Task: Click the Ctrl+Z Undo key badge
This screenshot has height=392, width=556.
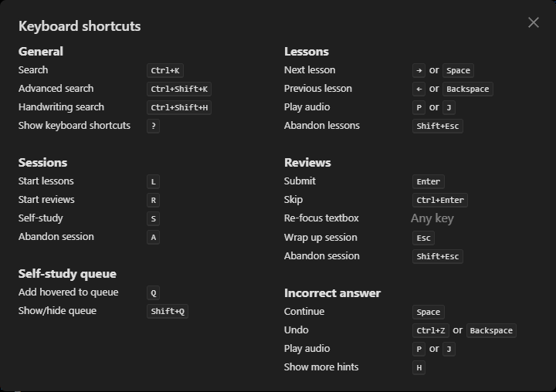Action: pyautogui.click(x=431, y=330)
